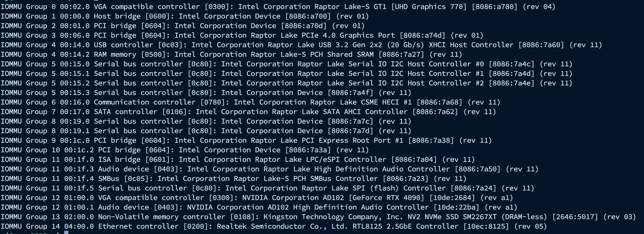644x234 pixels.
Task: Click the XHCI Host Controller text
Action: pos(471,45)
